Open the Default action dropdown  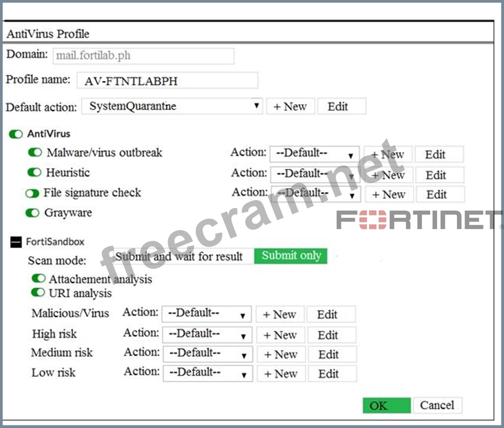pyautogui.click(x=172, y=106)
